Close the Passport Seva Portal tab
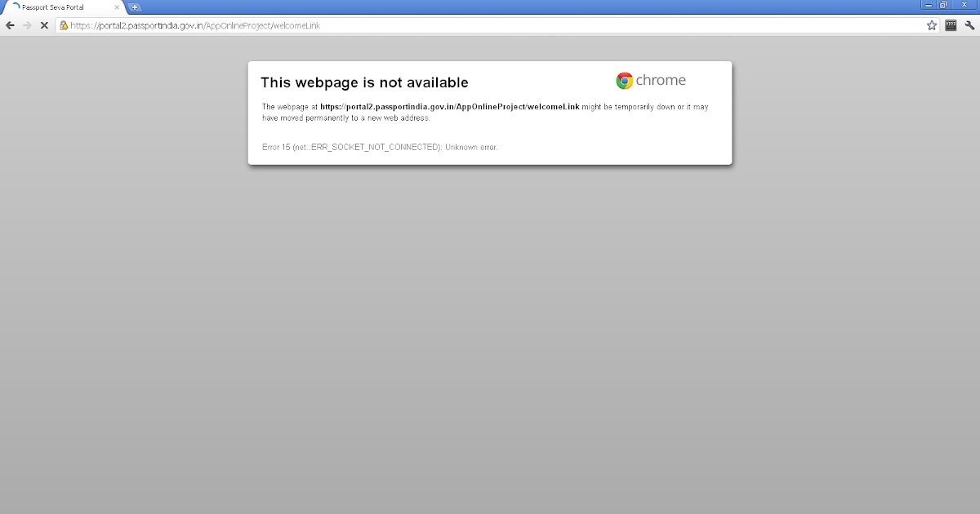 pos(117,7)
